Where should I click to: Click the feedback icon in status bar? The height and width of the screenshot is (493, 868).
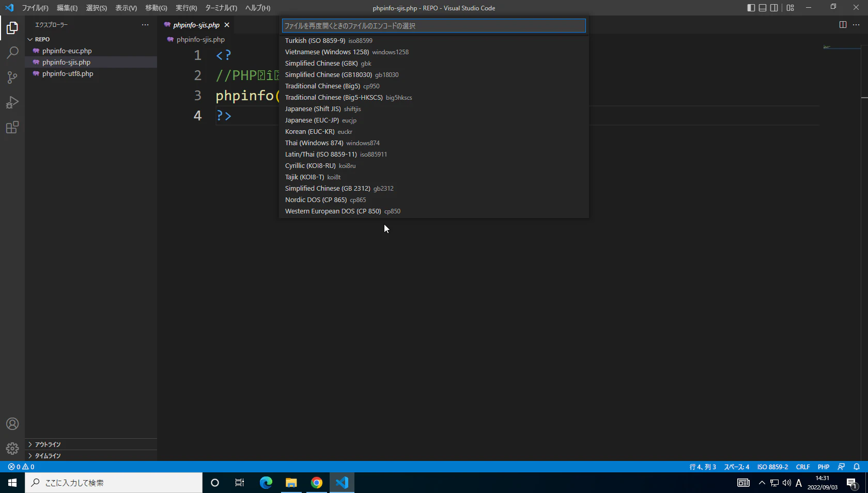coord(841,467)
